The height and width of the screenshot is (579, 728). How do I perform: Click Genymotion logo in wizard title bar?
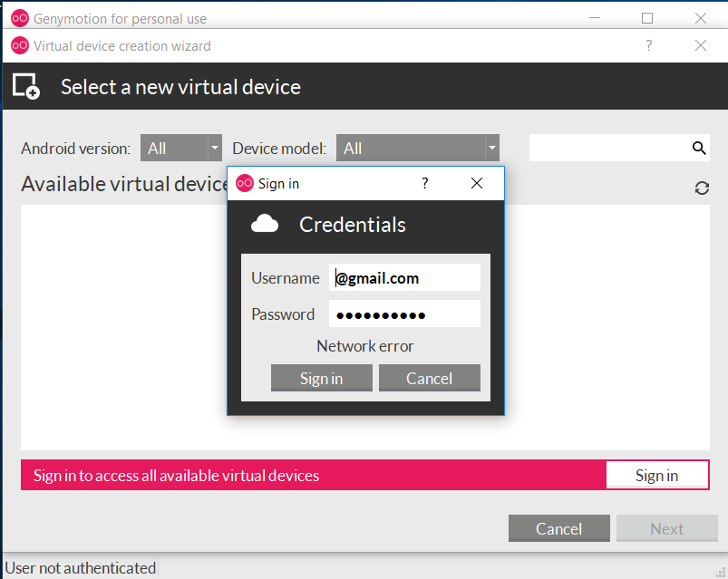tap(20, 45)
